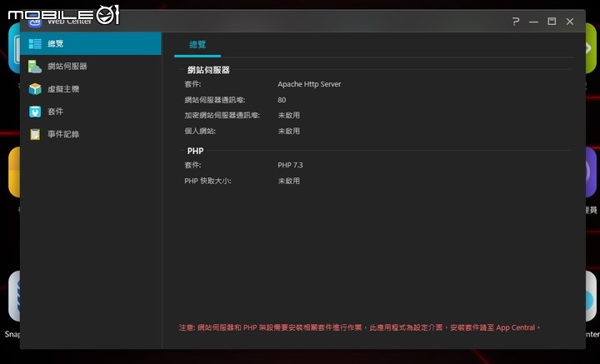Click the PHP 7.3 value
This screenshot has width=600, height=364.
click(290, 165)
